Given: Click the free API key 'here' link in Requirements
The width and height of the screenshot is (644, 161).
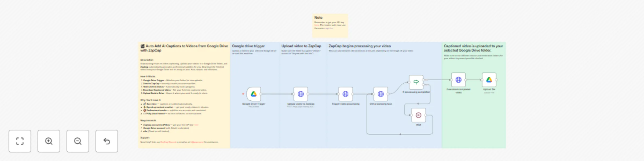Looking at the screenshot, I should point(196,125).
